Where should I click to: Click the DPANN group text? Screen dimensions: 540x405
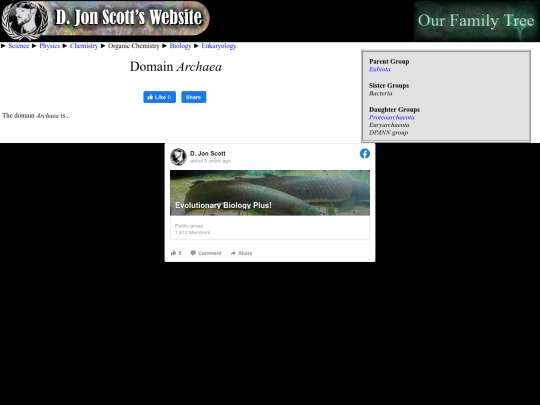[388, 133]
